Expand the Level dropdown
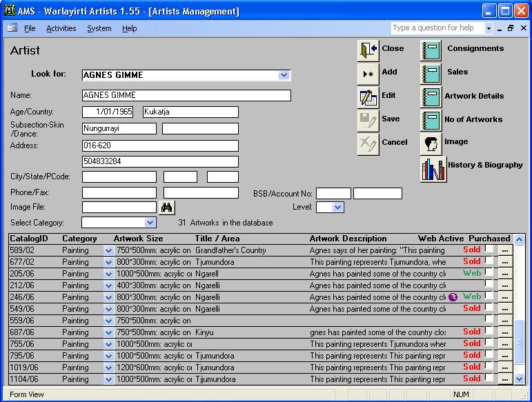 pos(337,207)
